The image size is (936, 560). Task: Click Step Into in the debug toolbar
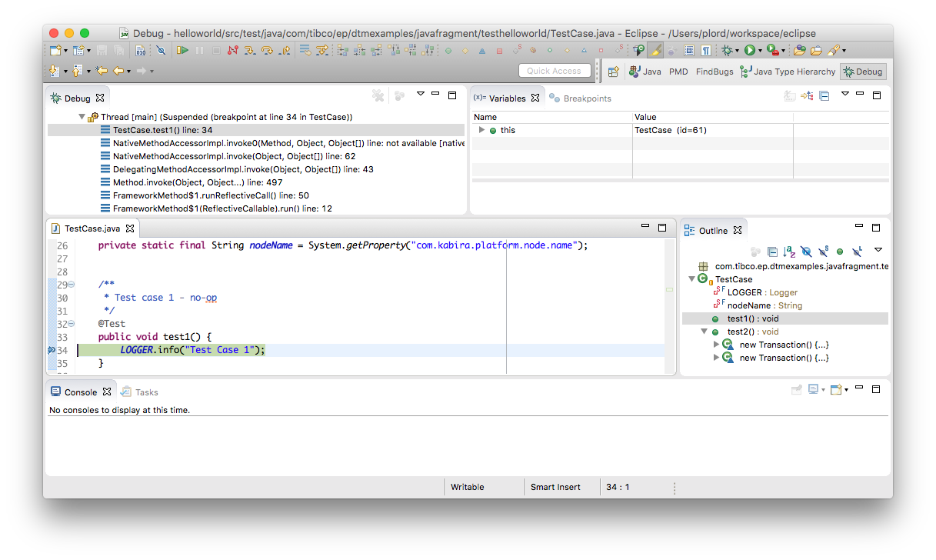click(x=250, y=50)
